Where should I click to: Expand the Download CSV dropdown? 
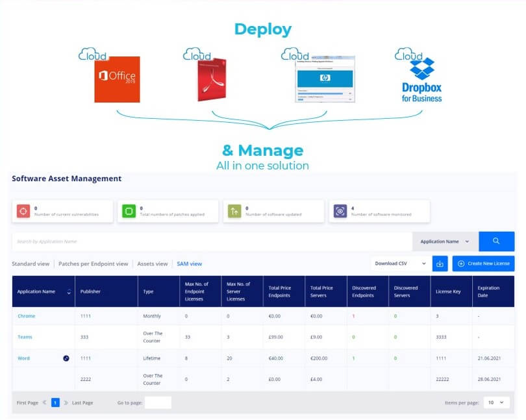pyautogui.click(x=401, y=264)
